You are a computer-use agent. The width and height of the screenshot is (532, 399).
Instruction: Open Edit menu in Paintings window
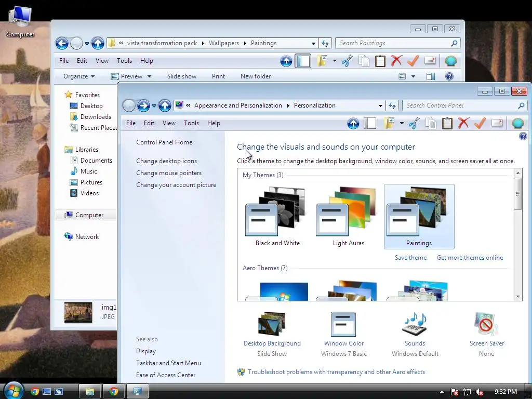click(x=82, y=61)
